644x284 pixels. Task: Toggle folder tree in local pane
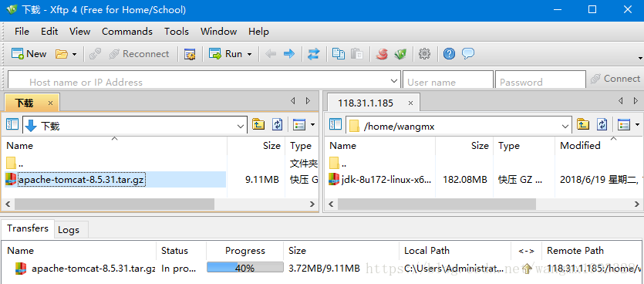coord(12,125)
